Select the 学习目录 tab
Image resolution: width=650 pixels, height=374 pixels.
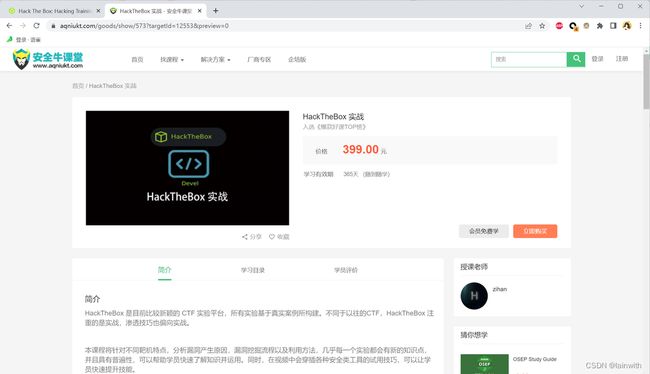coord(253,270)
